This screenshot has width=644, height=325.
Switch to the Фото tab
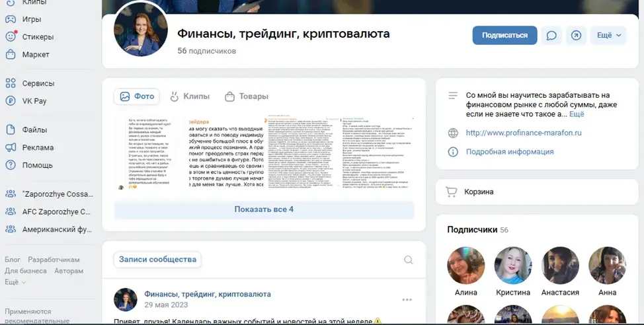click(x=137, y=96)
